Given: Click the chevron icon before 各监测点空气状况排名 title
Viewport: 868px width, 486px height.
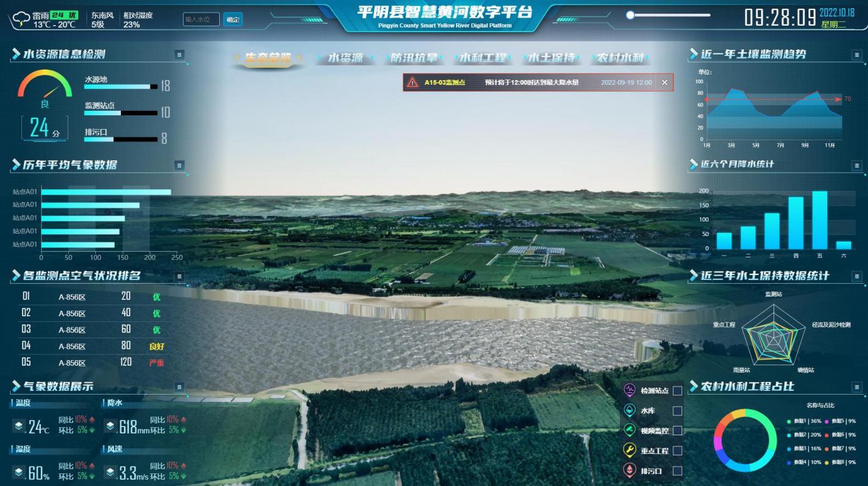Looking at the screenshot, I should point(16,275).
